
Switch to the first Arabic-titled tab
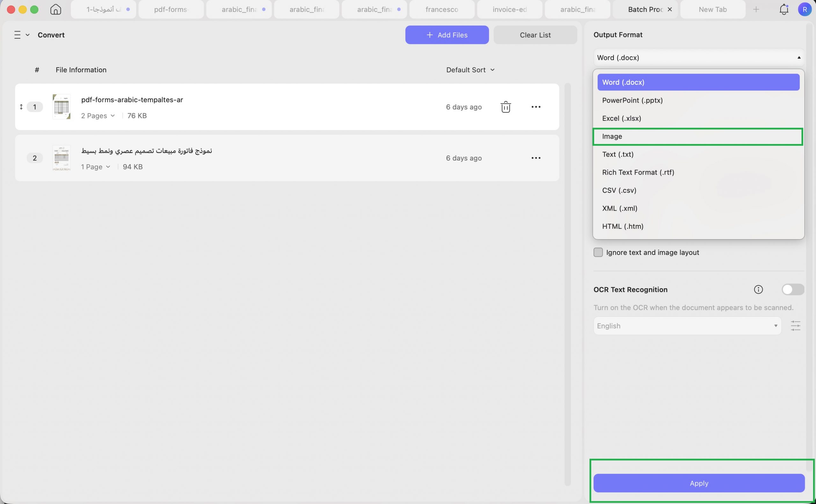(x=103, y=9)
